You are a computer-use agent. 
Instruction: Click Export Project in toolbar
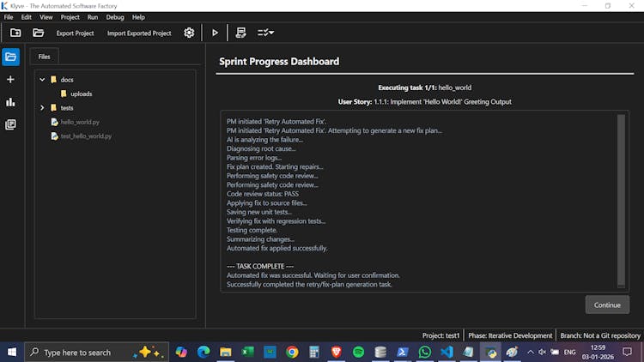pyautogui.click(x=75, y=33)
